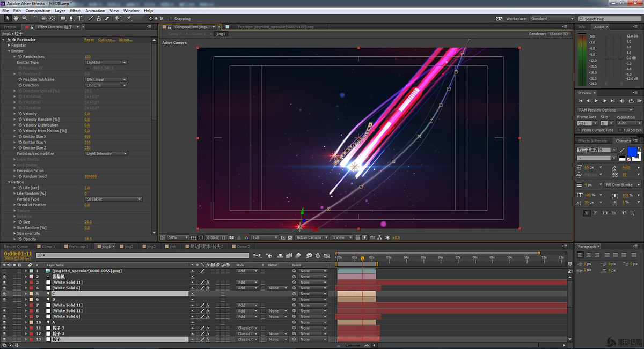Select the Zoom magnifier tool
Image resolution: width=644 pixels, height=349 pixels.
pyautogui.click(x=23, y=18)
